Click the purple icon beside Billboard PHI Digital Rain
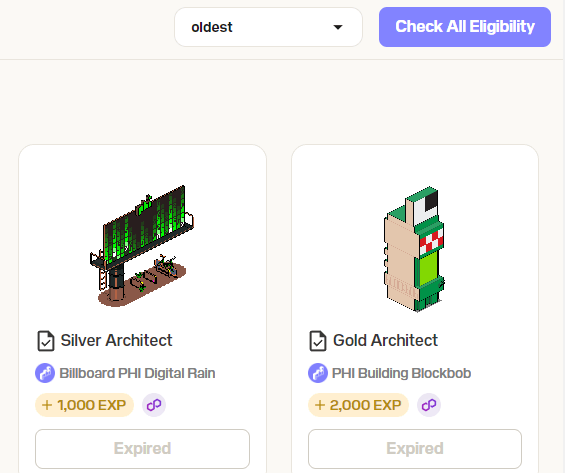The height and width of the screenshot is (473, 565). (x=45, y=373)
